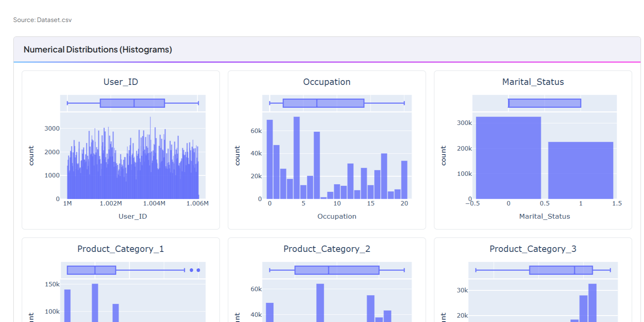
Task: Click the Occupation histogram bar at 0
Action: (x=270, y=159)
